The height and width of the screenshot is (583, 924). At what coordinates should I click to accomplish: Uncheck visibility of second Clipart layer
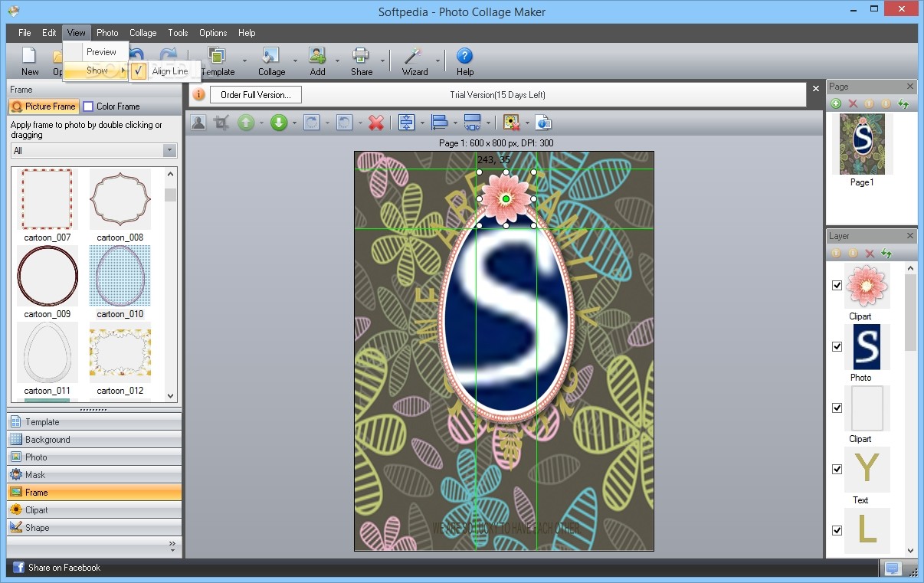(837, 408)
